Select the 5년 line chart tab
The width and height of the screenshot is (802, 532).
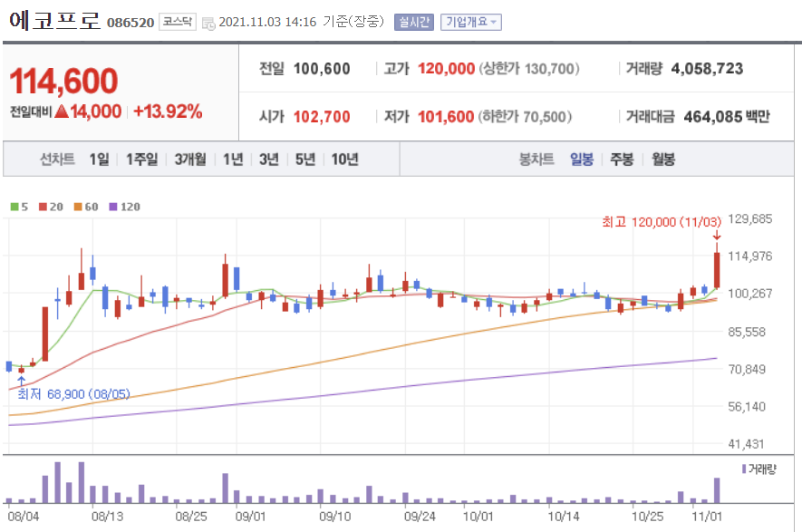(305, 160)
